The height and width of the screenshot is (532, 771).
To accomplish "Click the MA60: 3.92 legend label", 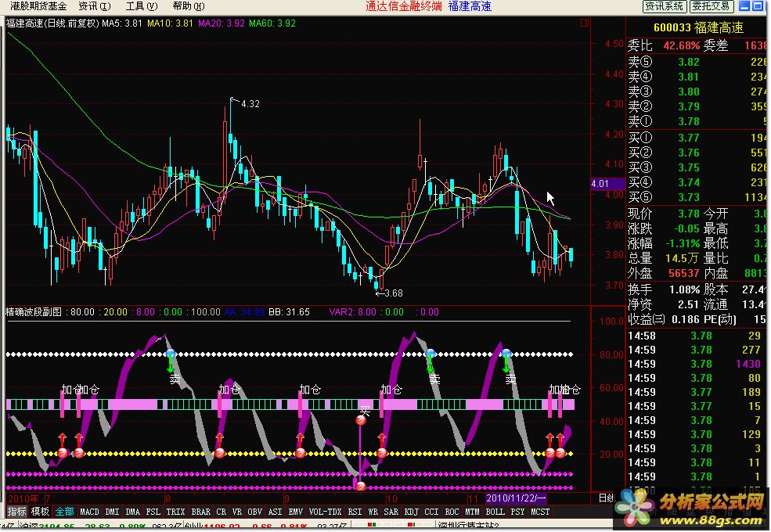I will point(272,23).
